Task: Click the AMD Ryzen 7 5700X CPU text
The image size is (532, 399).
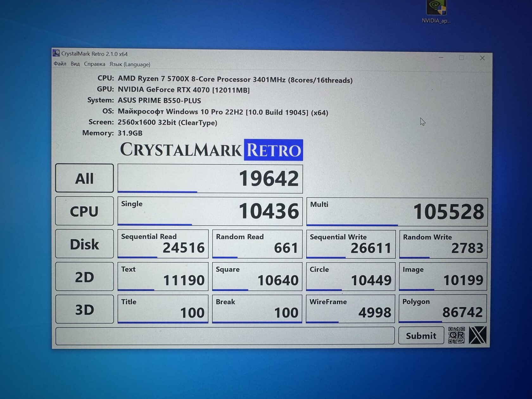Action: [235, 79]
